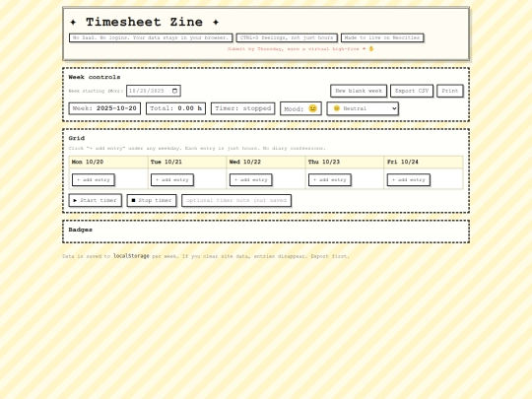Open the calendar picker icon in date field

174,91
